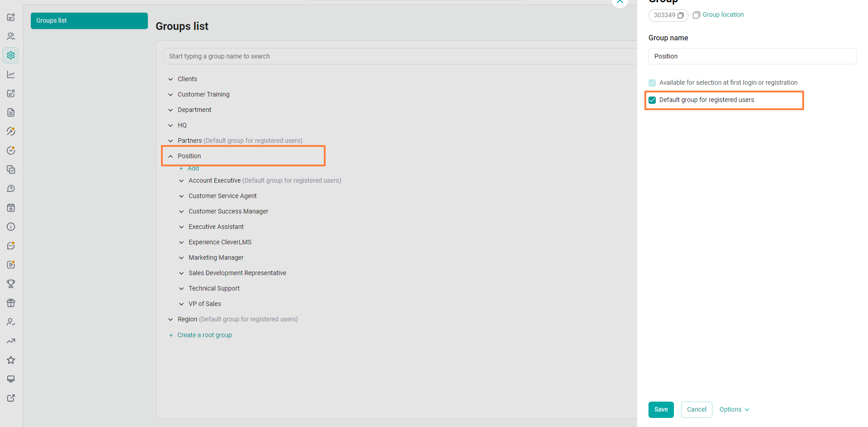Expand the Customer Service Agent subgroup
Screen dimensions: 868x427
(181, 196)
